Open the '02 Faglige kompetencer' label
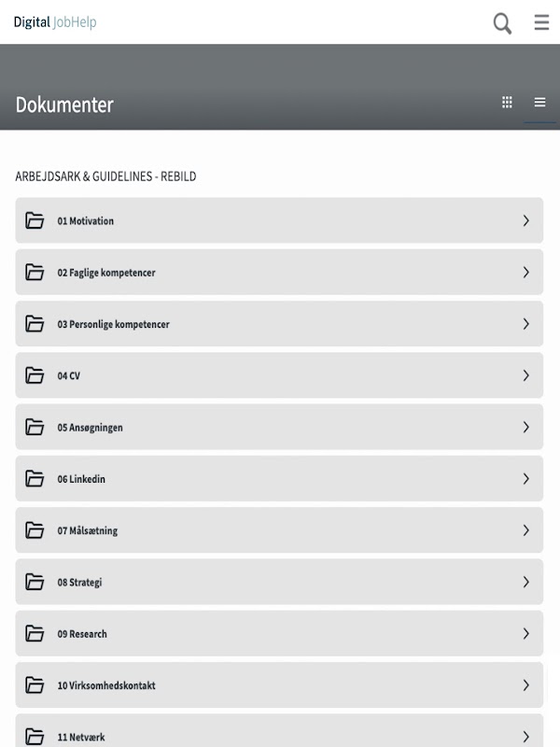 (x=106, y=273)
